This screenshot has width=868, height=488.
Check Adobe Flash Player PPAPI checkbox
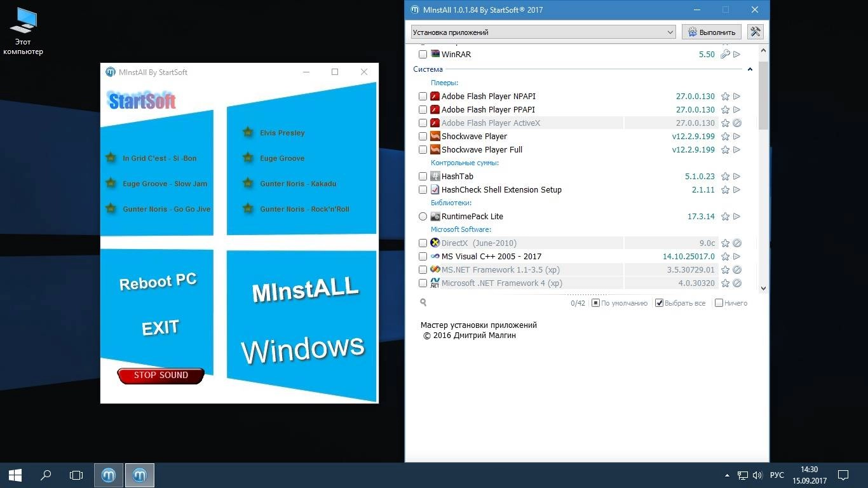click(423, 110)
